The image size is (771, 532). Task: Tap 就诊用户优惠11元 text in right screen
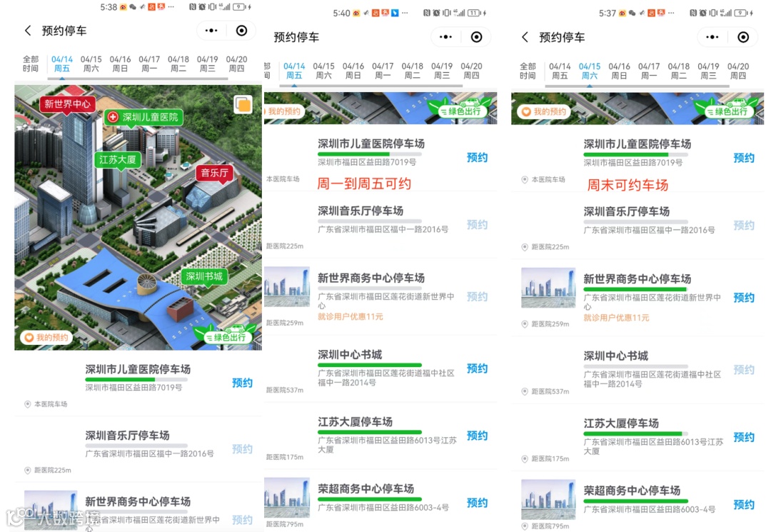tap(616, 318)
